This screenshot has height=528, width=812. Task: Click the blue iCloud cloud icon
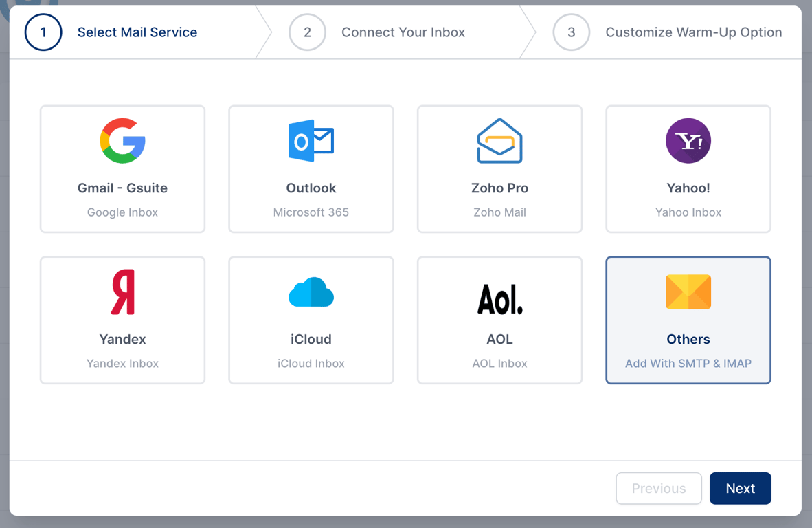(311, 292)
